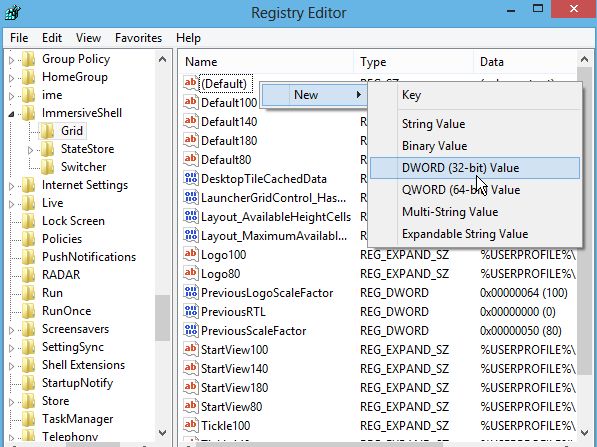Select the TaskManager key in tree

(x=78, y=419)
